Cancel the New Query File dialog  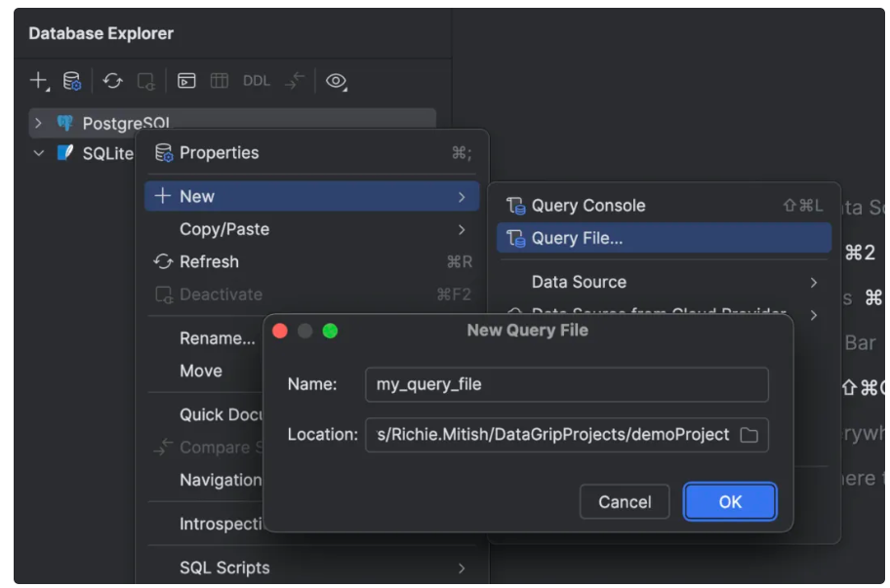(x=625, y=501)
